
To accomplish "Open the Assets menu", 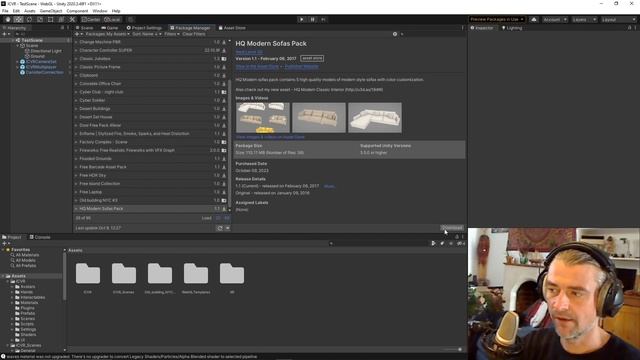I will tap(30, 11).
